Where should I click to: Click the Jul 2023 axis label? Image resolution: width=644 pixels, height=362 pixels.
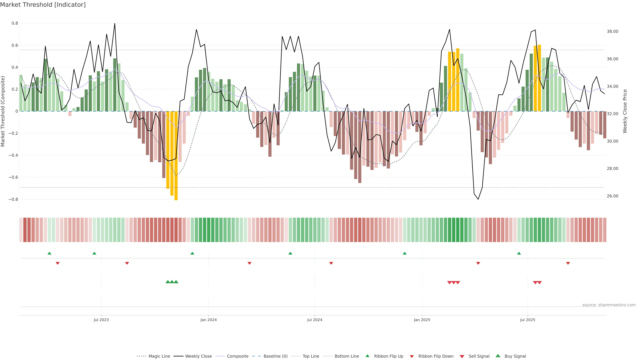click(x=101, y=320)
